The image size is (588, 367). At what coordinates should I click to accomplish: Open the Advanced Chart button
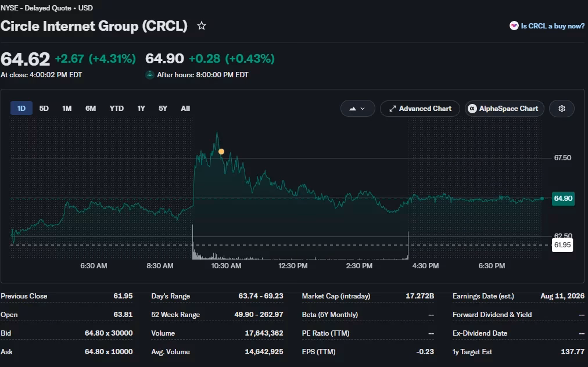coord(420,109)
